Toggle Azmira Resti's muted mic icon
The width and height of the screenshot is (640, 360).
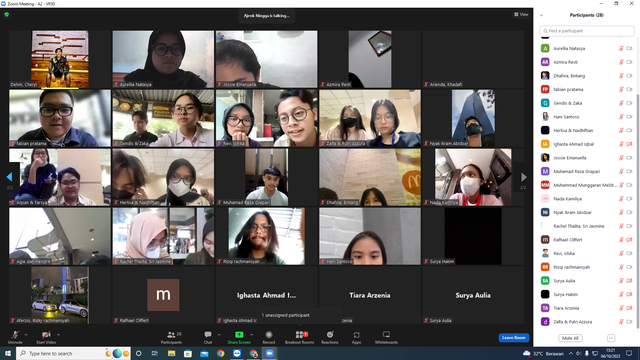click(621, 62)
